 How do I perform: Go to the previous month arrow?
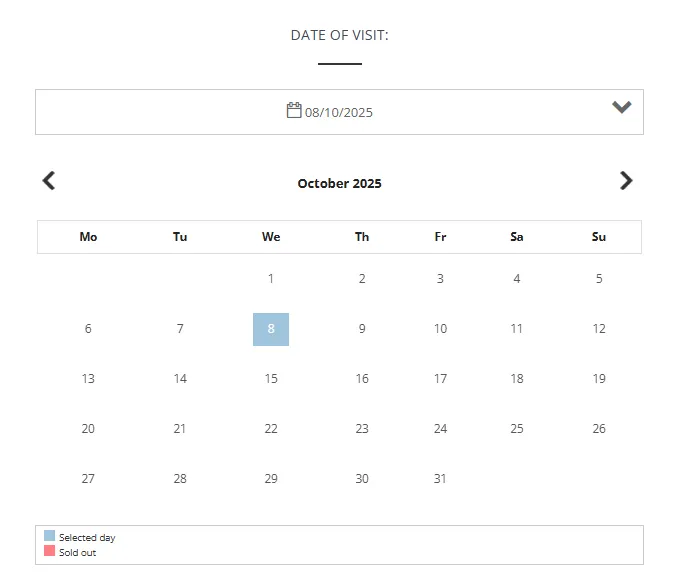(49, 181)
